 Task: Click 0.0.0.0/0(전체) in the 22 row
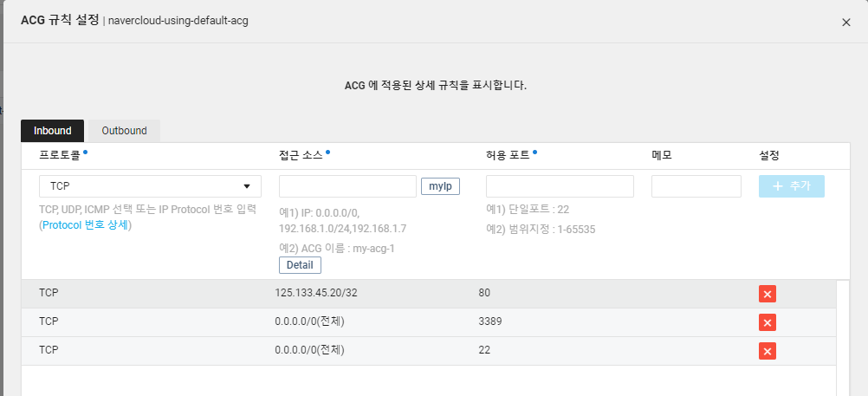[309, 350]
